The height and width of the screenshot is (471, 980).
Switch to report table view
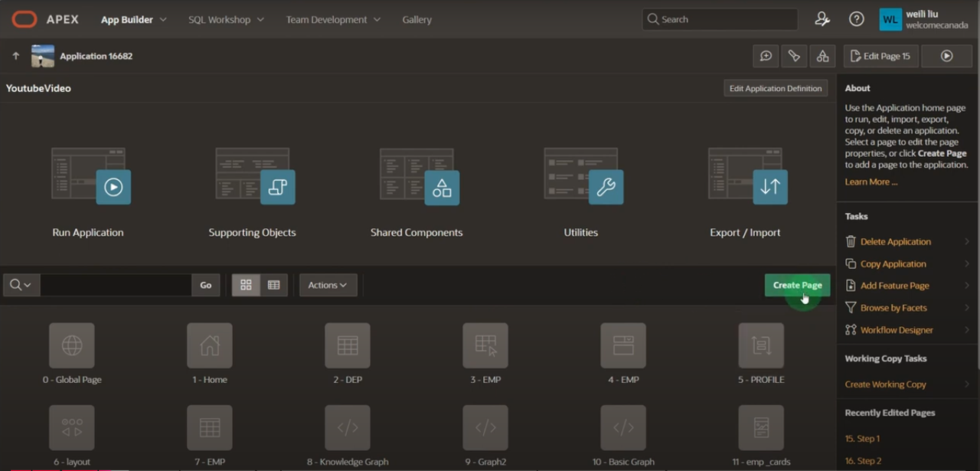(x=273, y=285)
